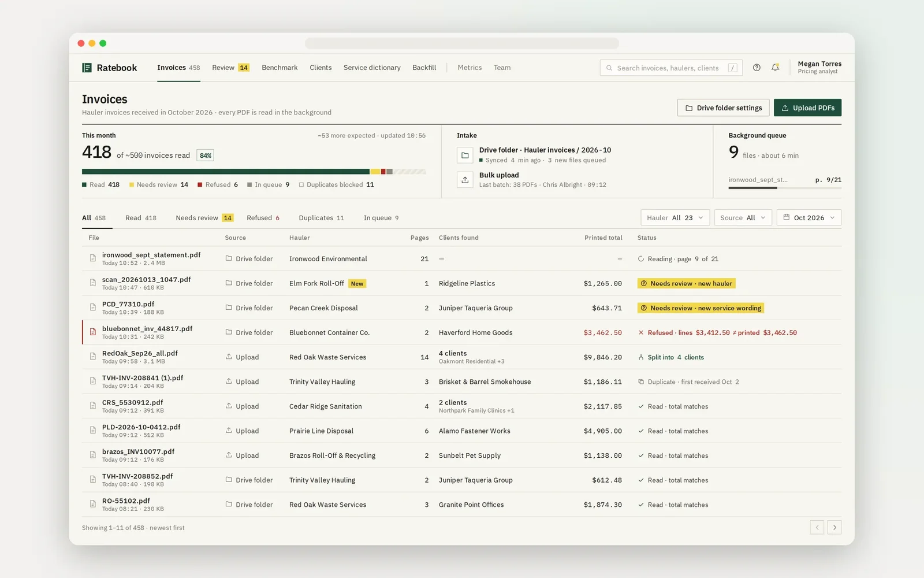Click the Duplicate status icon for TVH-INV-208841

[641, 382]
